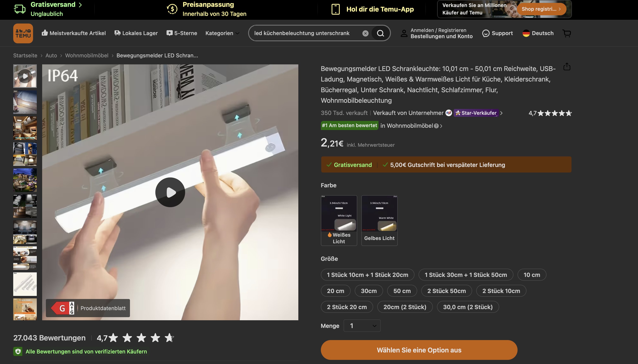The width and height of the screenshot is (638, 364).
Task: Choose 2 Stück 10cm size
Action: (x=501, y=291)
